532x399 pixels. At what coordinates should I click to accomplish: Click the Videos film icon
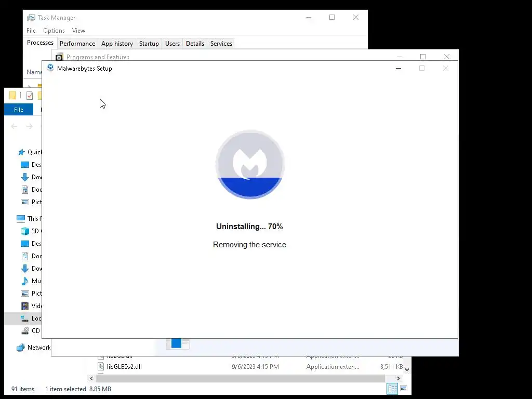coord(25,306)
